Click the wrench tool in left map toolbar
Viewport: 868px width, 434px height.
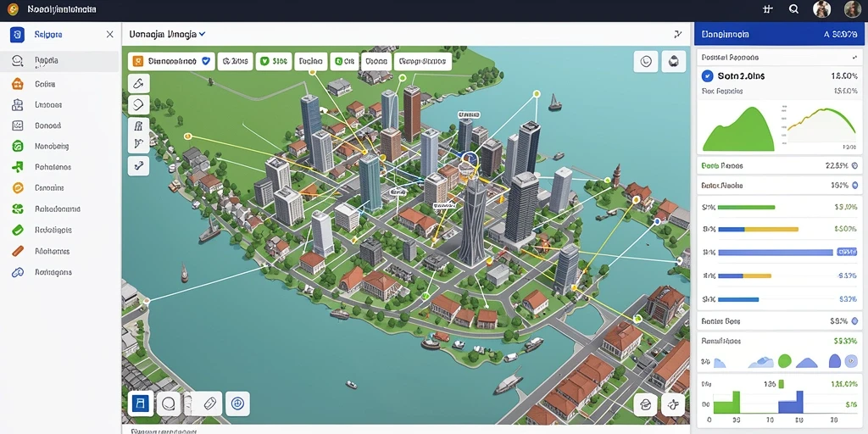tap(138, 165)
